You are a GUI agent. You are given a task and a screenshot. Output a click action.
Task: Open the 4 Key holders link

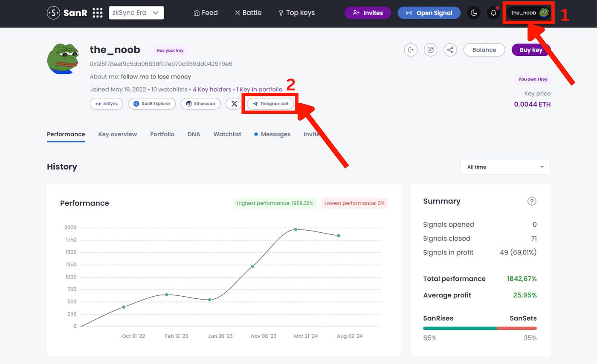tap(212, 90)
